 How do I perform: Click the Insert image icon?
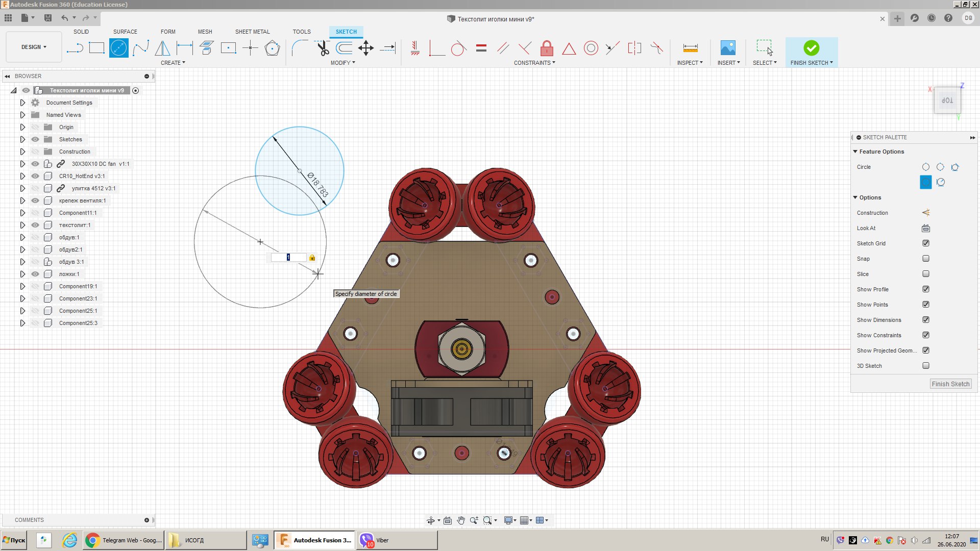pos(728,48)
